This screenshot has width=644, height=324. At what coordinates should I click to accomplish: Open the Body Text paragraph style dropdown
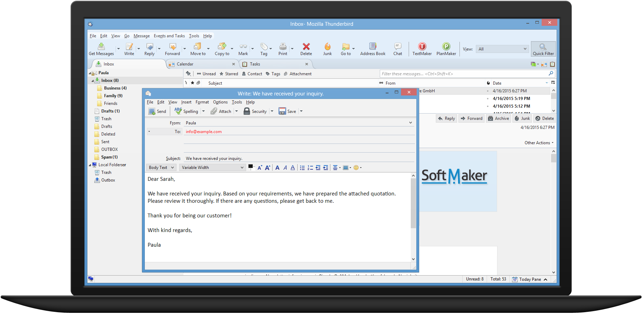pos(161,168)
